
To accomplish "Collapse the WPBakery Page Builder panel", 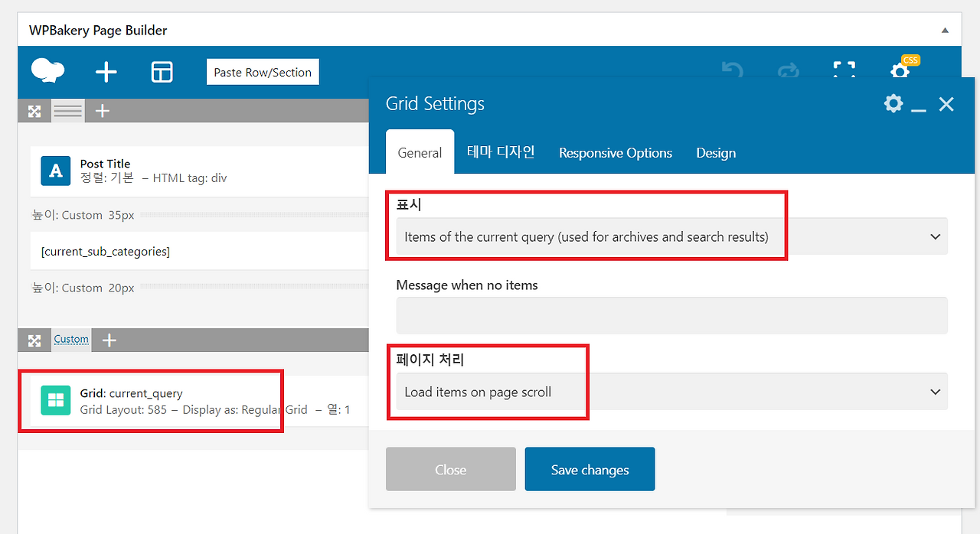I will (946, 31).
